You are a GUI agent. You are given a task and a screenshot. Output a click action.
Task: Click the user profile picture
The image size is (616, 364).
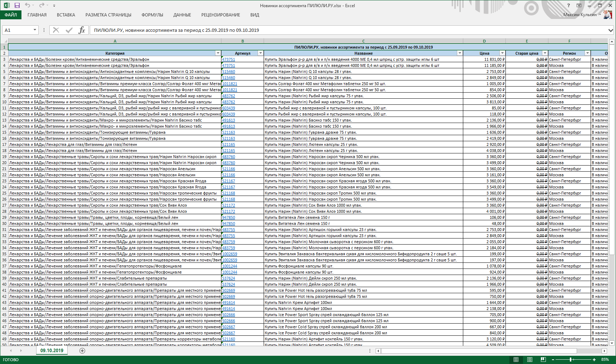[607, 15]
